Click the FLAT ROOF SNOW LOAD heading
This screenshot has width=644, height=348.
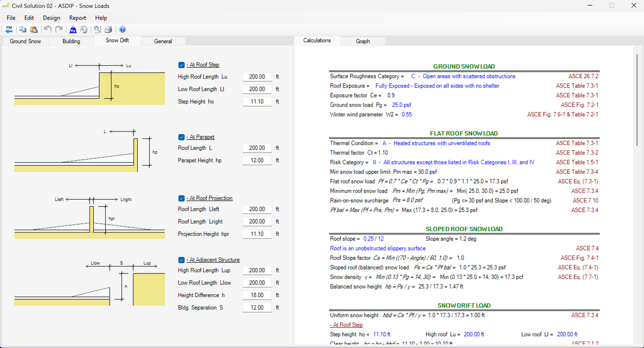tap(464, 134)
